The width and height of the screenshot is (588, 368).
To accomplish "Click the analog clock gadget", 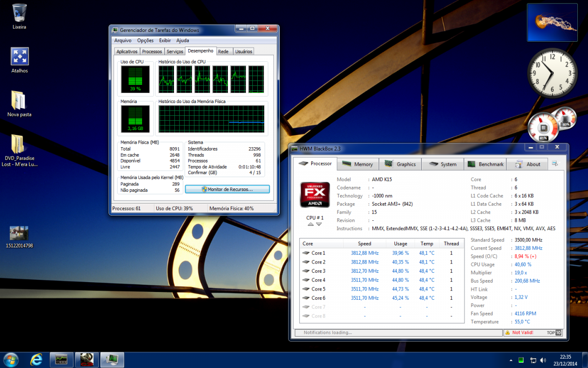I will 552,74.
